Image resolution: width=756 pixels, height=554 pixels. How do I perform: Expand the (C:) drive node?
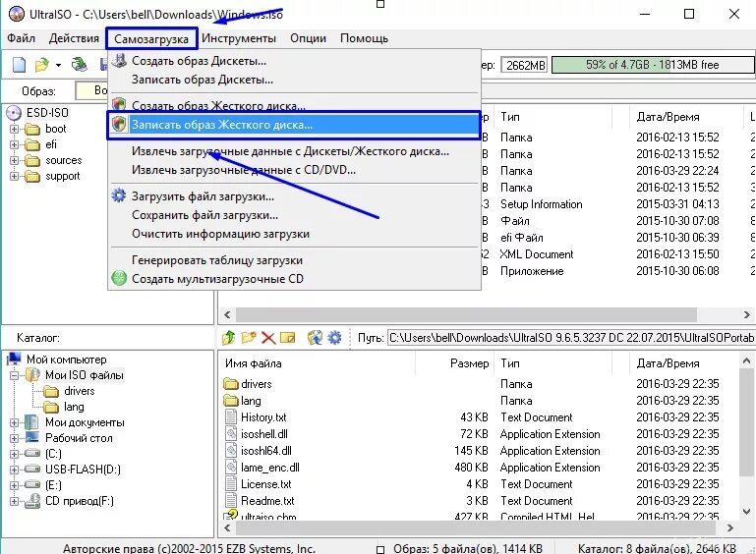click(14, 454)
